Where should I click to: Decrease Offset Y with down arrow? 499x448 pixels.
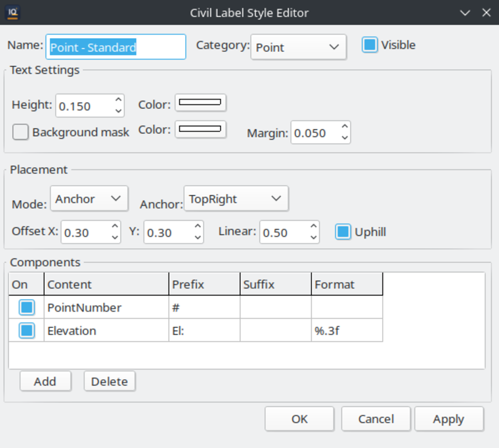click(198, 237)
